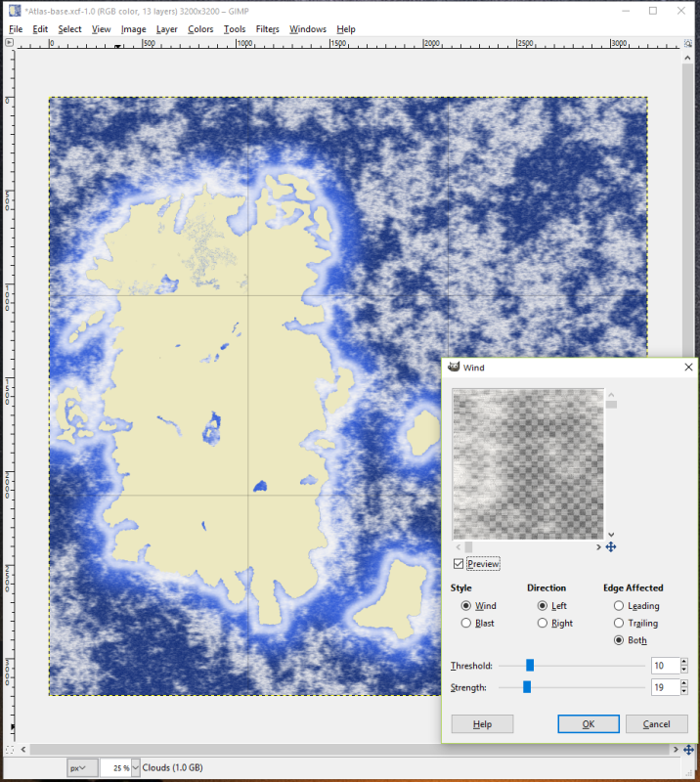
Task: Click the right arrow of the preview scrollbar
Action: click(598, 547)
